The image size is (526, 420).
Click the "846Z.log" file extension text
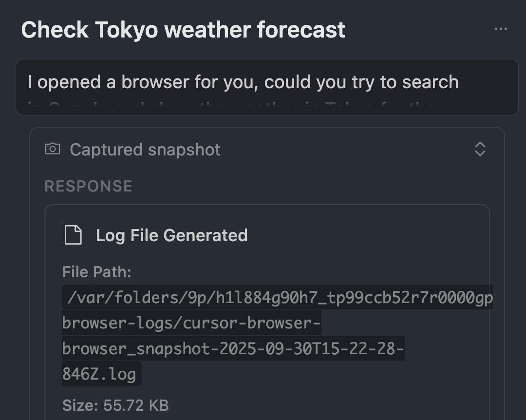point(99,374)
